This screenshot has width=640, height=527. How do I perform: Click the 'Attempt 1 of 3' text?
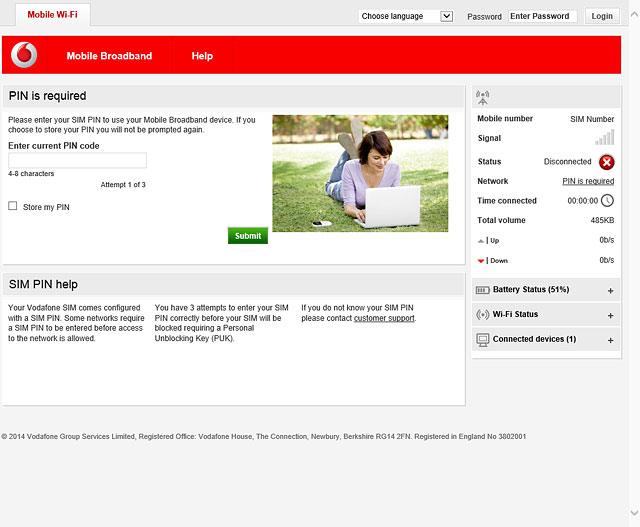coord(123,185)
